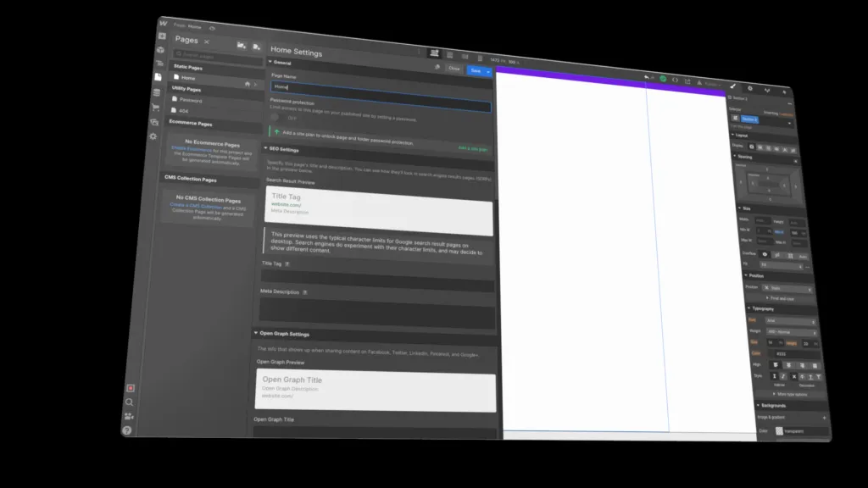Image resolution: width=868 pixels, height=488 pixels.
Task: Open the help question mark icon
Action: (127, 430)
